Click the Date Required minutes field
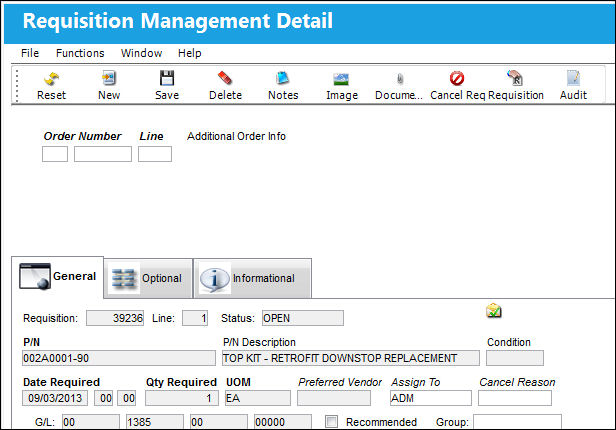Screen dimensions: 616x430 pyautogui.click(x=126, y=398)
